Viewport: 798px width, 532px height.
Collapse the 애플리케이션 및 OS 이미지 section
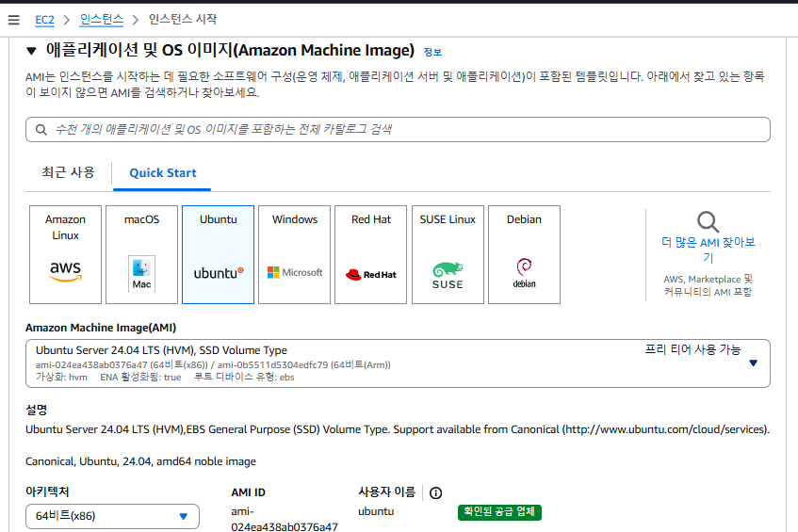(31, 51)
